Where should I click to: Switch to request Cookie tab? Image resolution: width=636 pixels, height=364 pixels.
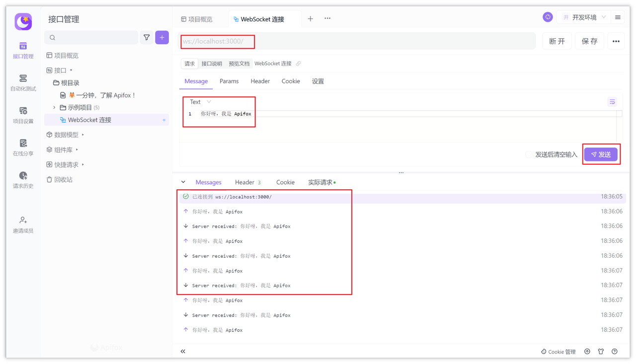click(x=291, y=81)
